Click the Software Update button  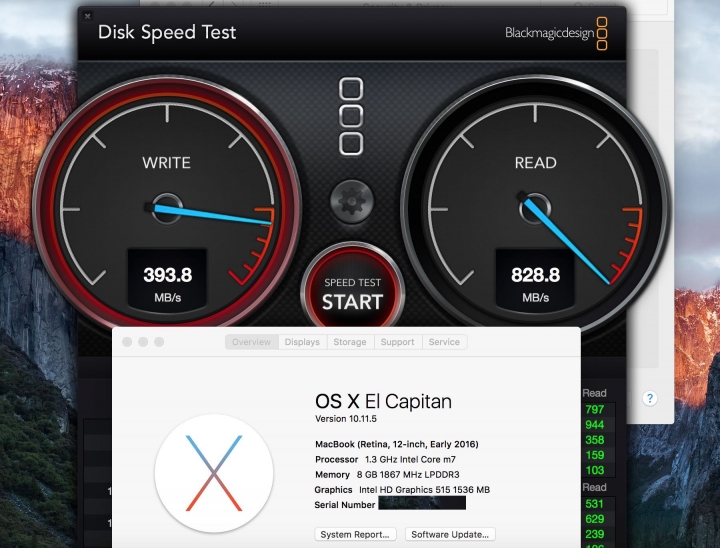coord(450,534)
